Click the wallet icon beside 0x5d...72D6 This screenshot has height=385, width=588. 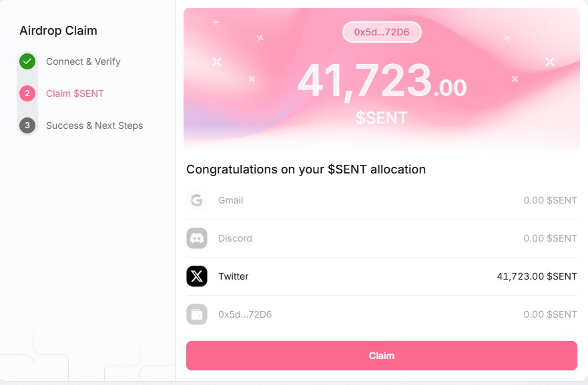tap(196, 314)
